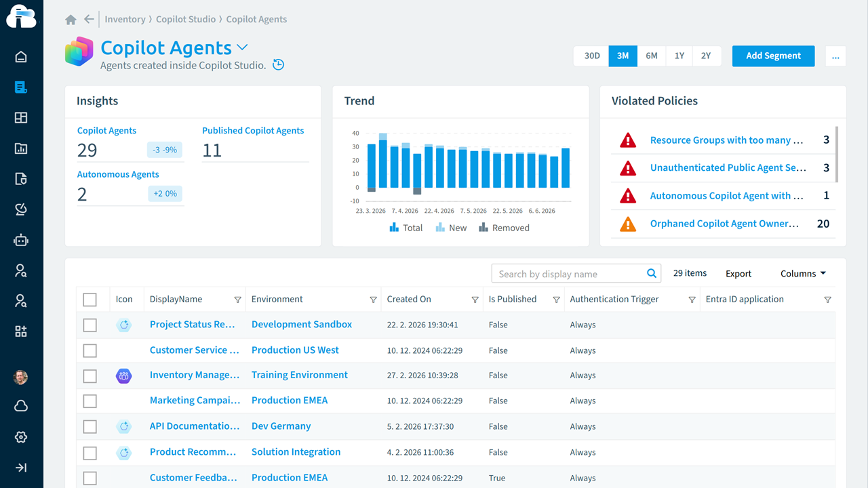Open Orphaned Copilot Agent Owner policy
The image size is (868, 488).
click(724, 224)
